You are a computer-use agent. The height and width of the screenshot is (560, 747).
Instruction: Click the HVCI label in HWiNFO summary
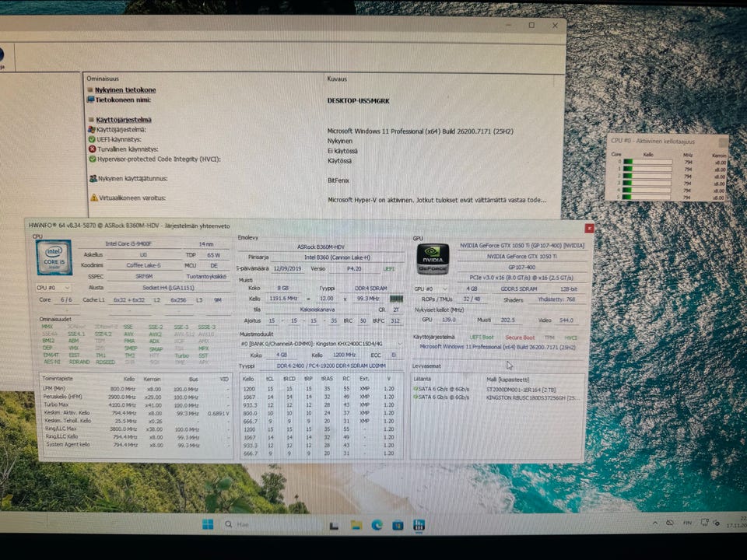(570, 338)
